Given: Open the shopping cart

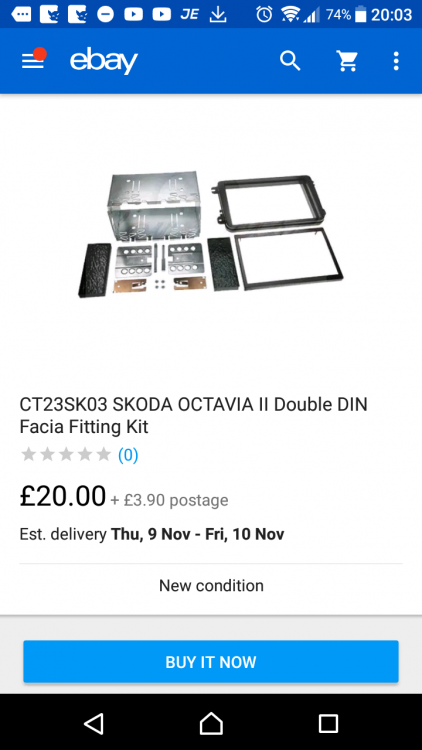Looking at the screenshot, I should point(347,61).
